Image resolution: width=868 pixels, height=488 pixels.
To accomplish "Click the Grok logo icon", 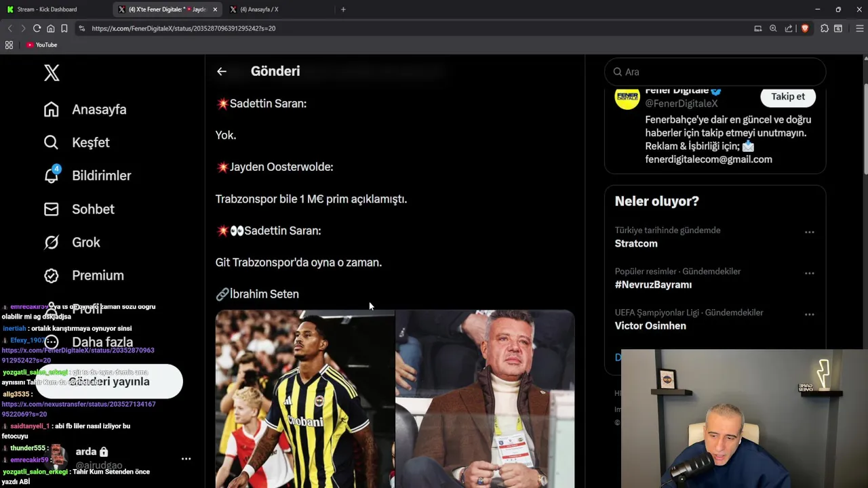I will tap(52, 242).
